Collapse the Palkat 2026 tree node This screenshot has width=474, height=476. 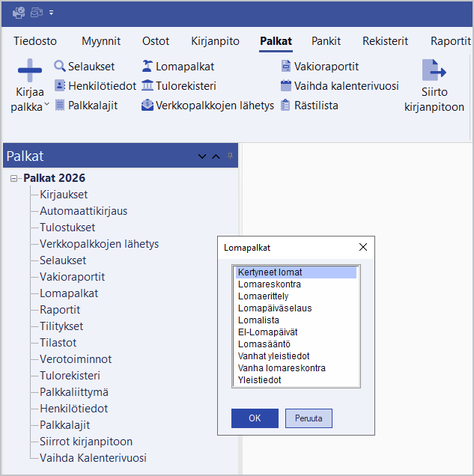14,178
